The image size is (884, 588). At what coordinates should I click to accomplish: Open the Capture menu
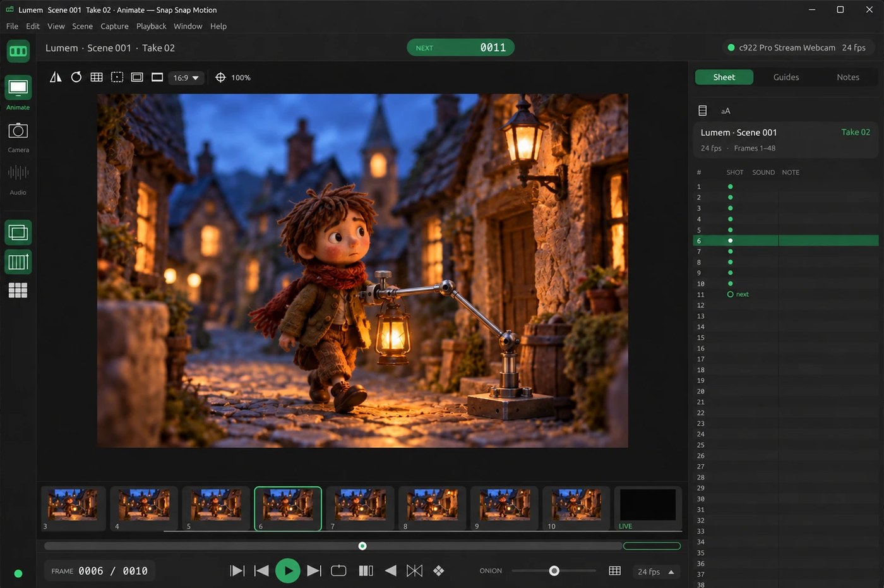pyautogui.click(x=114, y=26)
